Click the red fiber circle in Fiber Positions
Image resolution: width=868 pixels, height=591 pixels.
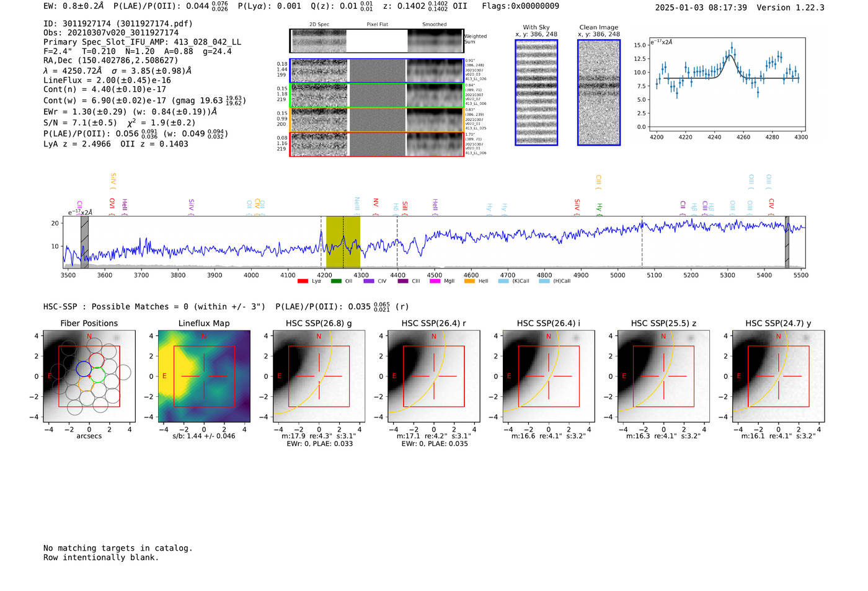96,360
